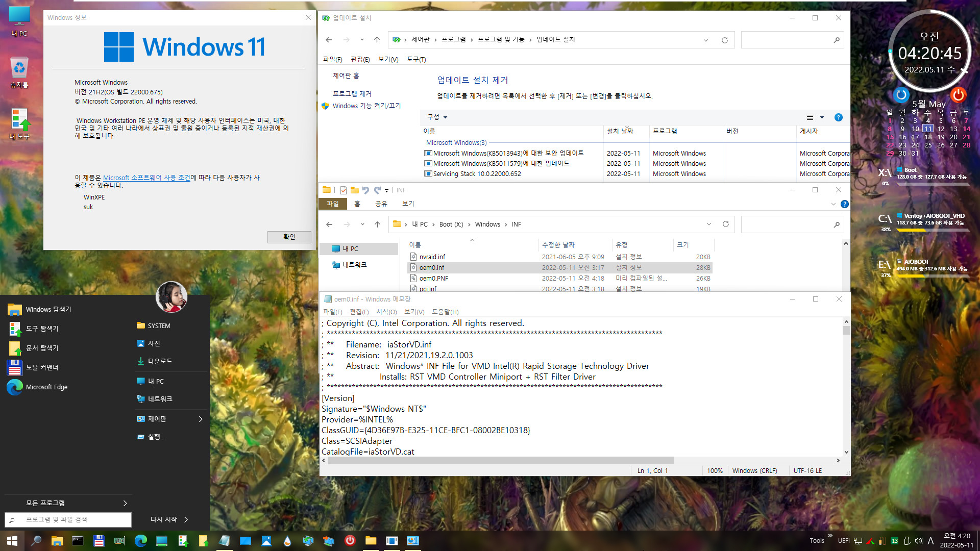The width and height of the screenshot is (980, 551).
Task: Click 확인 in Windows 정보 dialog
Action: coord(289,237)
